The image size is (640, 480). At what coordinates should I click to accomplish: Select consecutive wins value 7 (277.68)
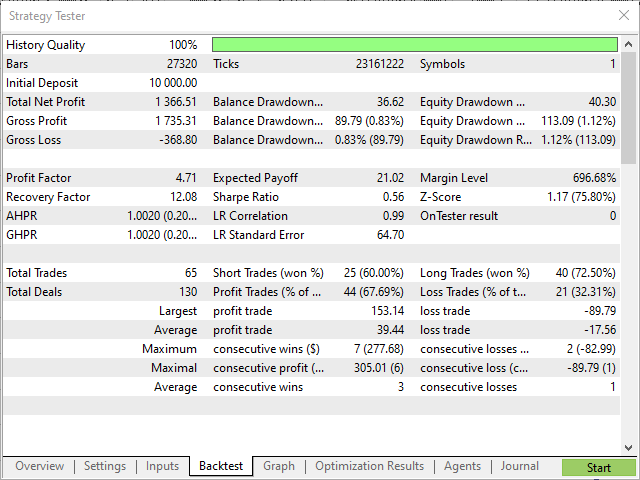[378, 349]
